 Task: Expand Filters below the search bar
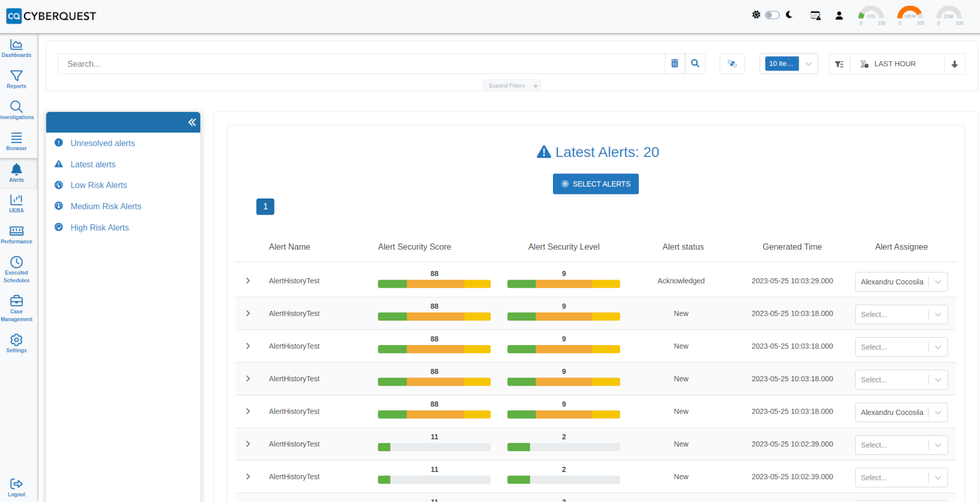click(x=512, y=86)
